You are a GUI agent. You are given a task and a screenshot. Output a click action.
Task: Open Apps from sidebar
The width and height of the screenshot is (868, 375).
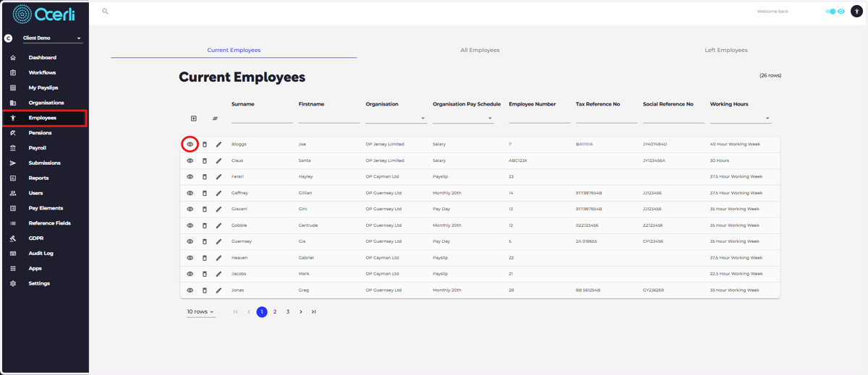[x=35, y=269]
